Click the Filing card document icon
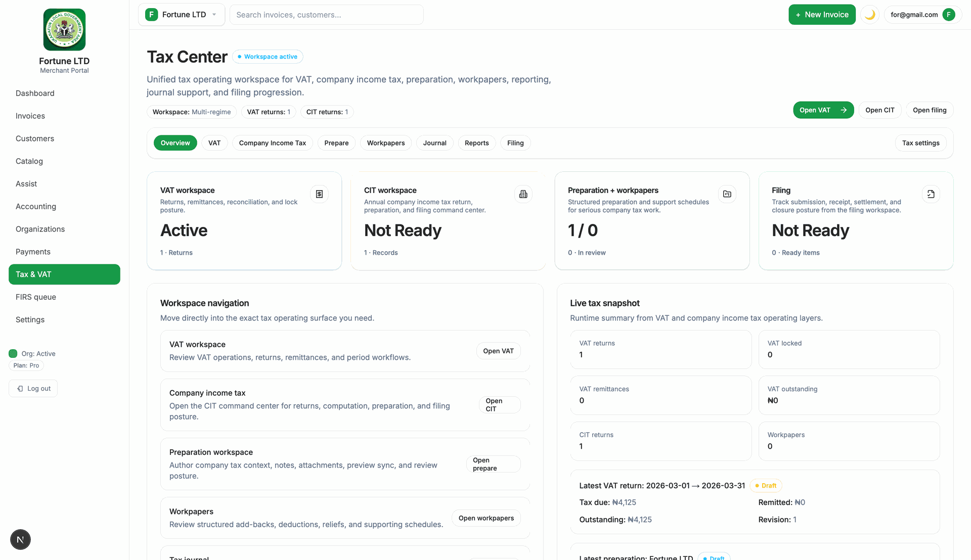 tap(931, 194)
